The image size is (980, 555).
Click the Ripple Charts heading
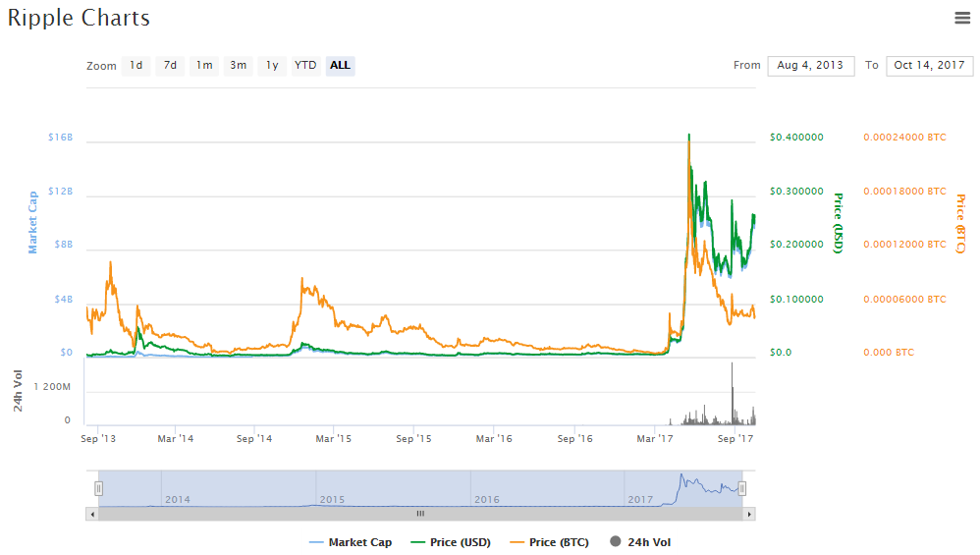pos(79,18)
